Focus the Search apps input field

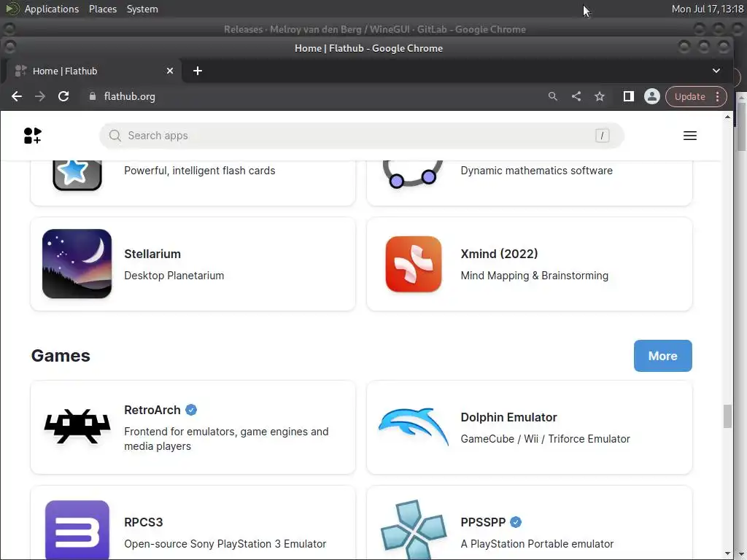pyautogui.click(x=361, y=136)
